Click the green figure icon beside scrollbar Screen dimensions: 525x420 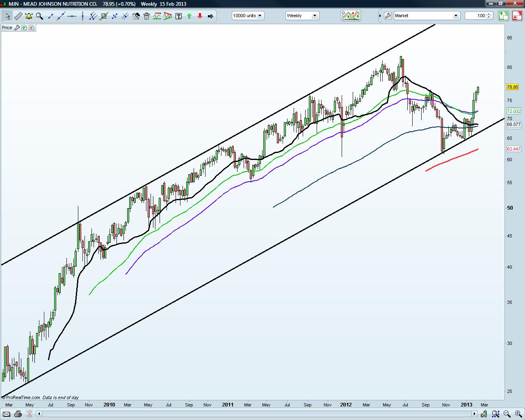click(485, 414)
